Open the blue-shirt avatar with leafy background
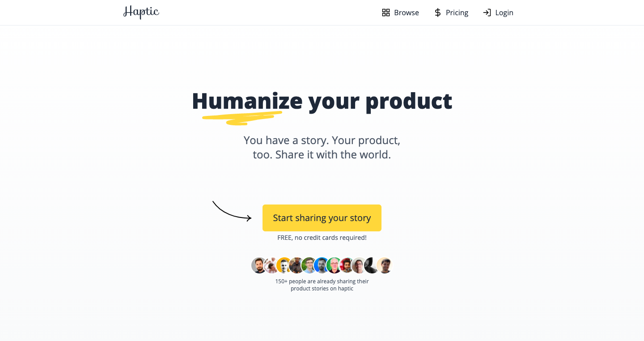Image resolution: width=644 pixels, height=341 pixels. tap(309, 265)
